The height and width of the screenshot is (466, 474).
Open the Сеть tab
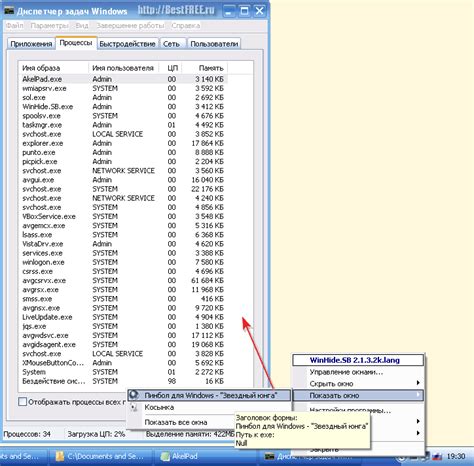(x=171, y=44)
